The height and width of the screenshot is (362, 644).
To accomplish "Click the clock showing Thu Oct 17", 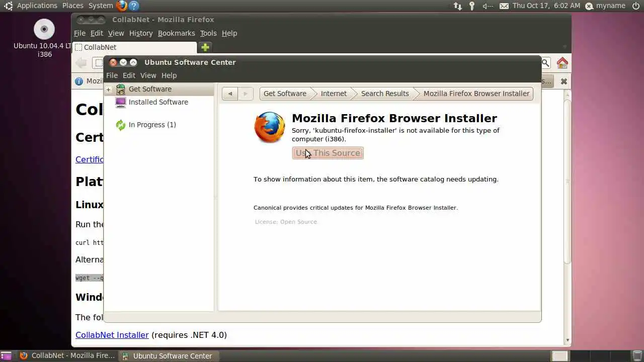I will pyautogui.click(x=546, y=6).
